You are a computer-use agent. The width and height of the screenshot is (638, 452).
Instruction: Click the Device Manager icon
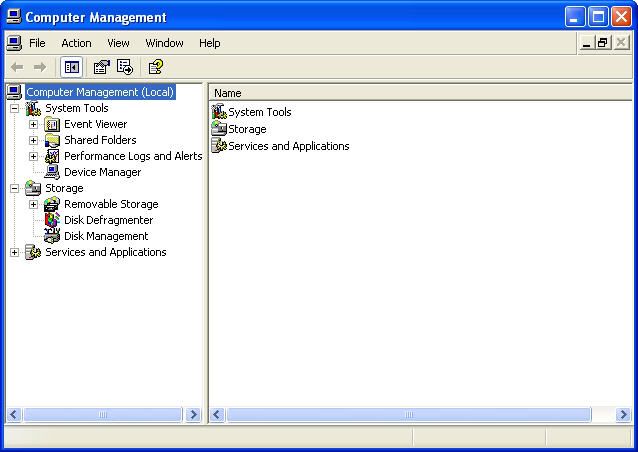pyautogui.click(x=52, y=172)
